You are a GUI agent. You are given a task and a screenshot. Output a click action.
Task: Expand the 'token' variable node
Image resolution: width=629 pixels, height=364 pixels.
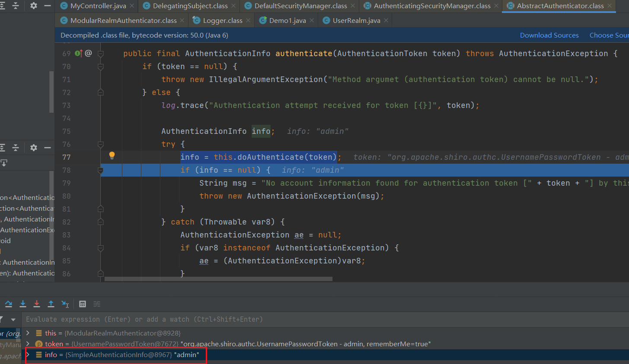28,344
